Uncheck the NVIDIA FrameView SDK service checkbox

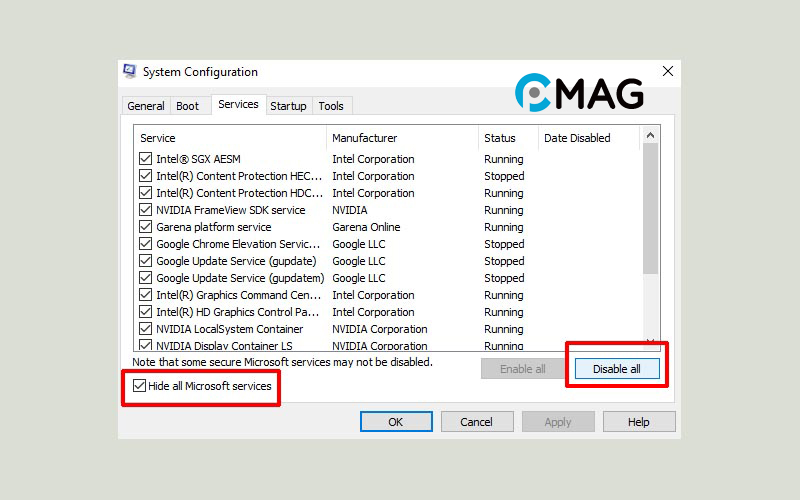(x=146, y=210)
